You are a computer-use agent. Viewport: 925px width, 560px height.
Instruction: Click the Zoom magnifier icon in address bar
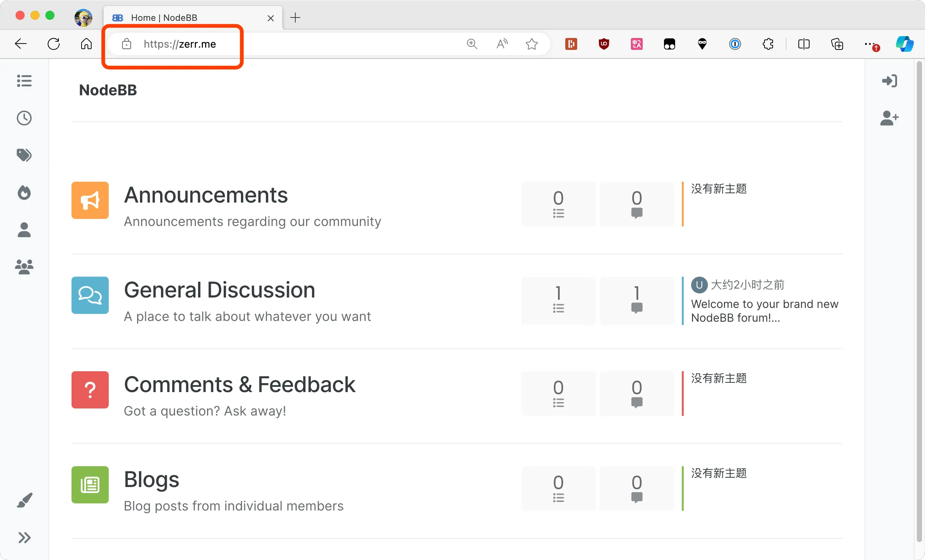[x=472, y=44]
